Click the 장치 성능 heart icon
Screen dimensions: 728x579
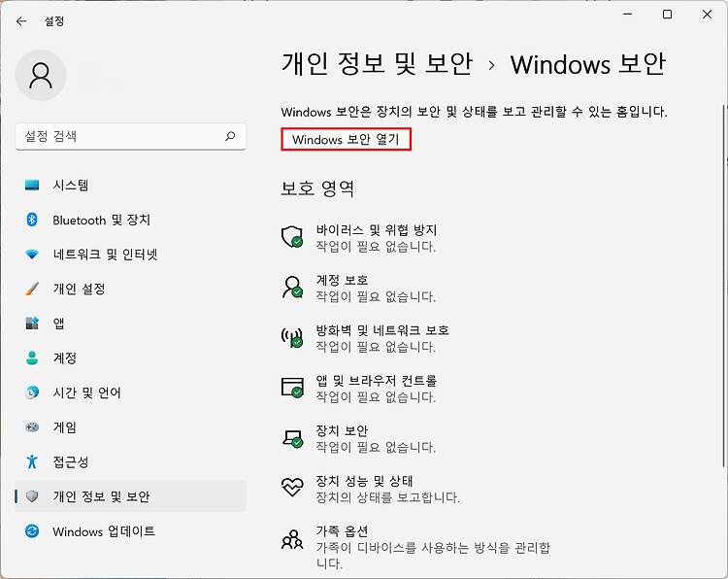point(292,487)
